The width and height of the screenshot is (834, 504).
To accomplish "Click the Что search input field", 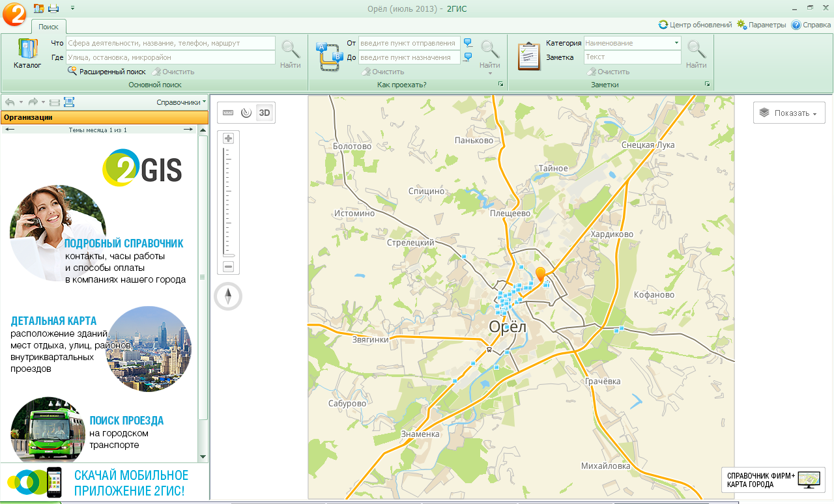I will pyautogui.click(x=171, y=43).
